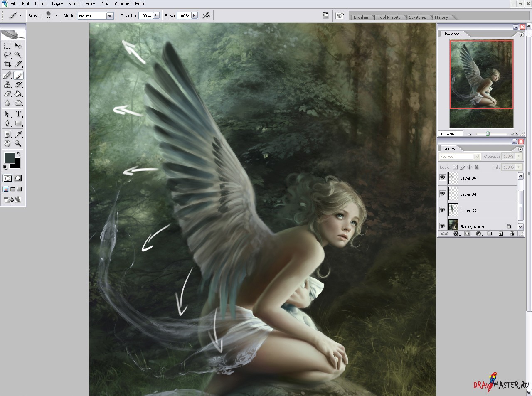
Task: Select the Brush tool in toolbox
Action: coord(18,75)
